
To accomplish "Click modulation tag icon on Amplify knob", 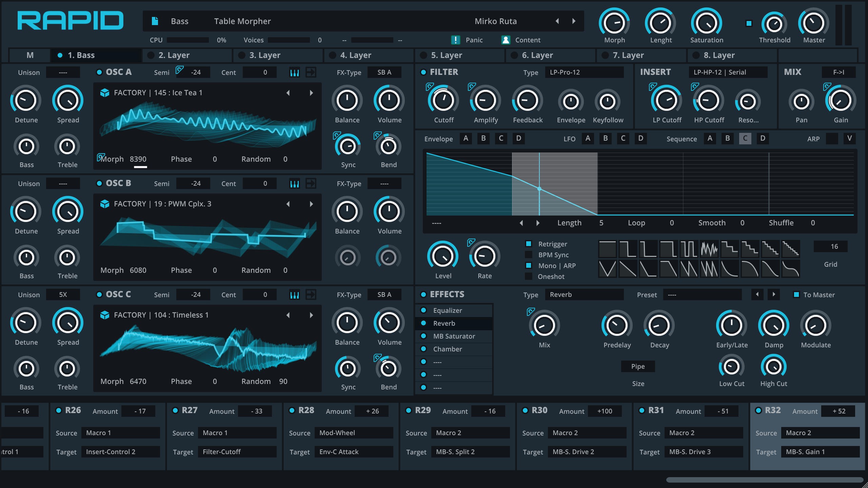I will [x=472, y=87].
